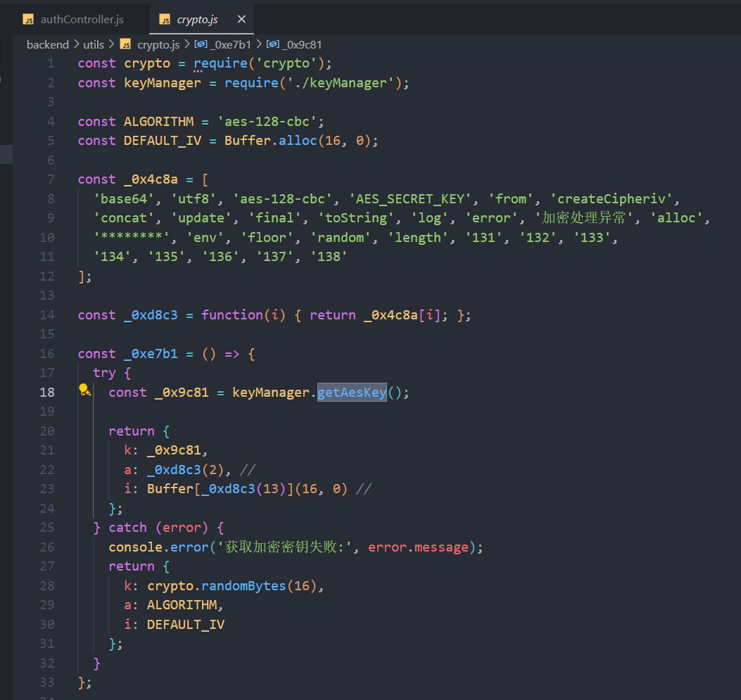The height and width of the screenshot is (700, 741).
Task: Click the Buffer.alloc call on line 5
Action: 270,141
